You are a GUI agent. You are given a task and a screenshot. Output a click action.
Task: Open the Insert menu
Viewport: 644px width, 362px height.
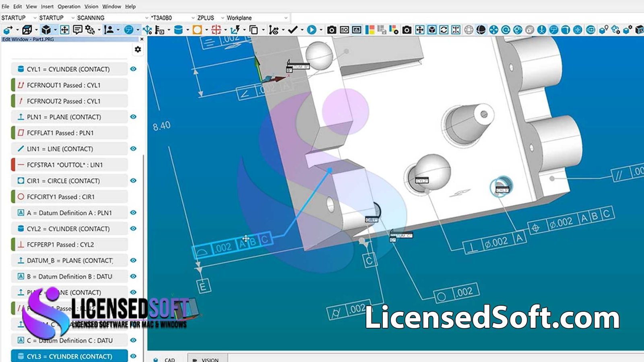[47, 6]
